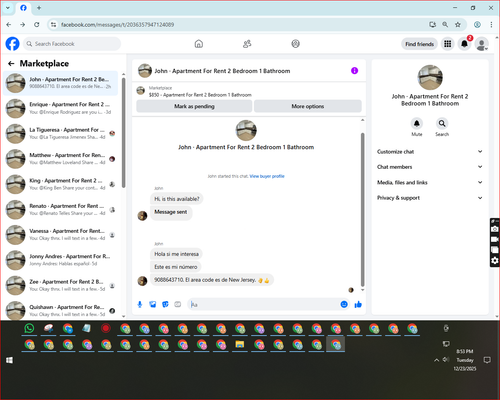Click the browser zoom magnifier icon
500x400 pixels.
pyautogui.click(x=445, y=25)
